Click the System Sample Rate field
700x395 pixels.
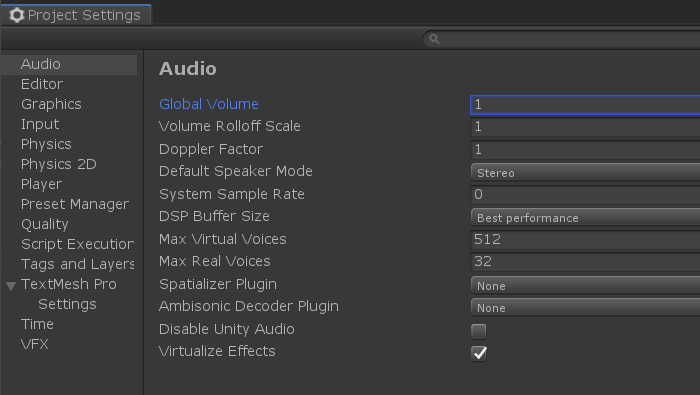pyautogui.click(x=585, y=195)
